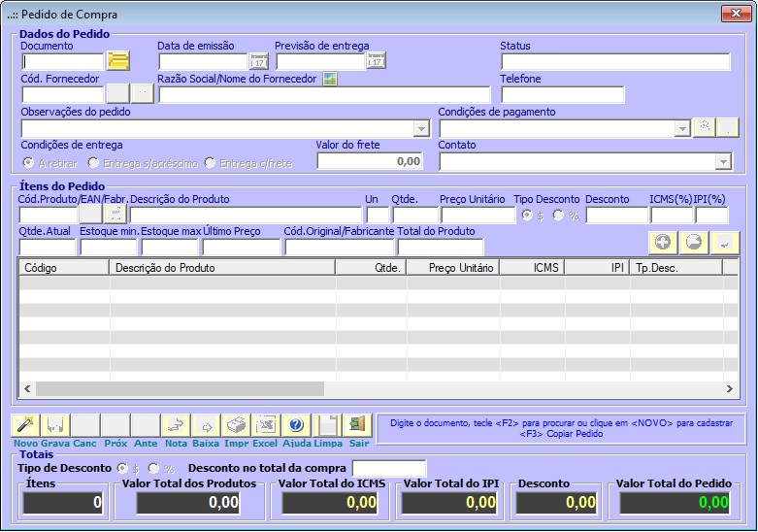Image resolution: width=758 pixels, height=532 pixels.
Task: Click the Tp.Desc. column header
Action: pos(676,267)
